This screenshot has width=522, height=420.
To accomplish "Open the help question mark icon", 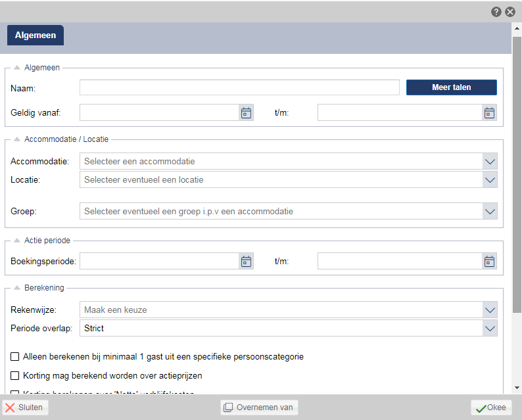I will coord(496,12).
